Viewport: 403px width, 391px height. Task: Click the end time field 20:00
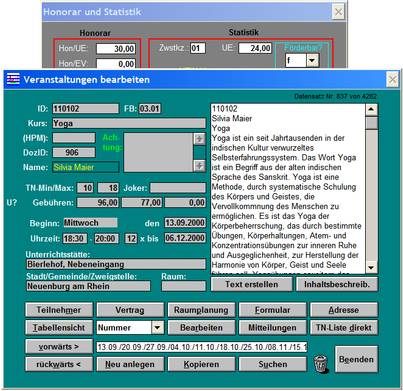[106, 239]
